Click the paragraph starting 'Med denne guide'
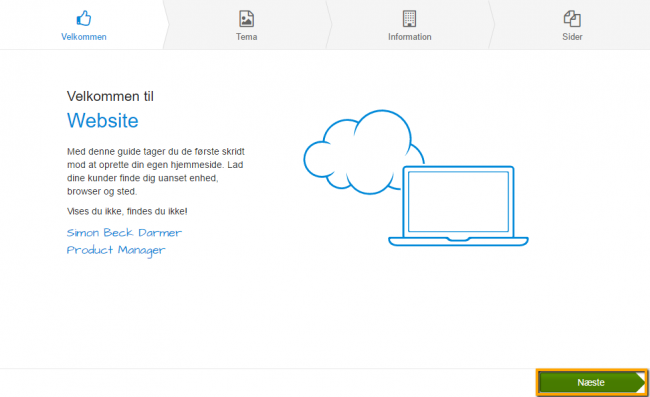The height and width of the screenshot is (397, 650). tap(156, 172)
